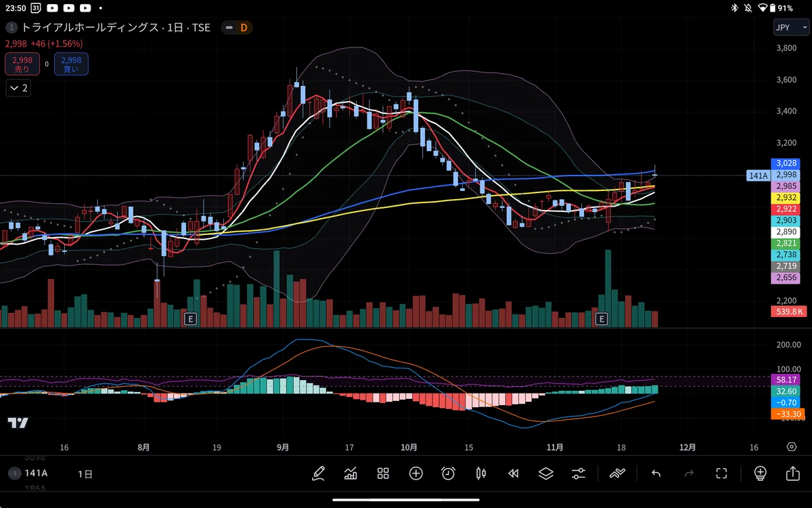Tap the 9月 date on time axis
The height and width of the screenshot is (508, 812).
click(283, 447)
